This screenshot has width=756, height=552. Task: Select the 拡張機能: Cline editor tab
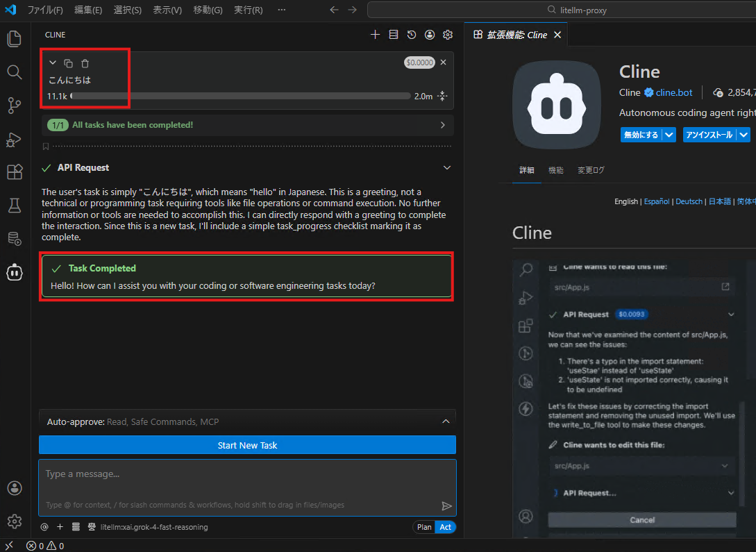click(517, 35)
